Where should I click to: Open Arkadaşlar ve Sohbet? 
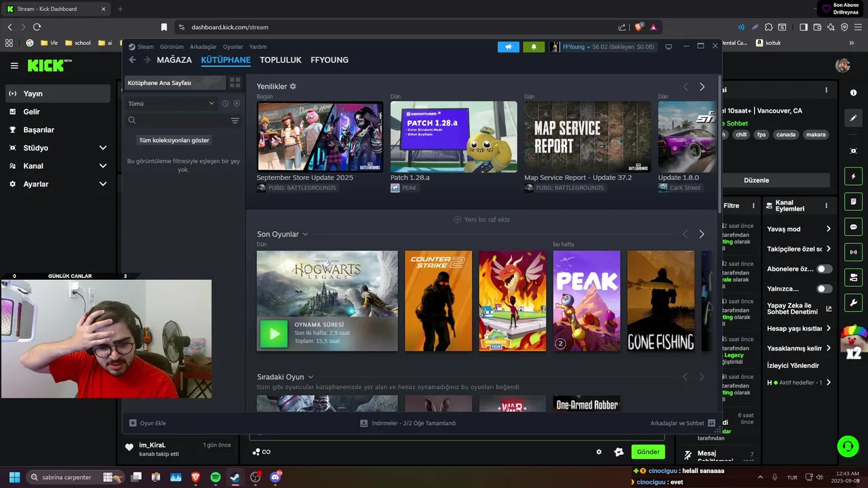coord(682,423)
